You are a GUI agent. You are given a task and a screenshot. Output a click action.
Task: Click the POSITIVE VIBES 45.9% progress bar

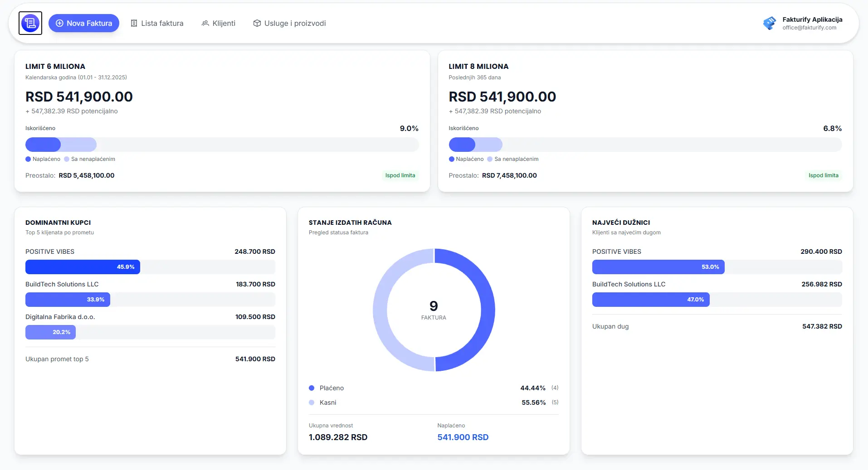(83, 267)
